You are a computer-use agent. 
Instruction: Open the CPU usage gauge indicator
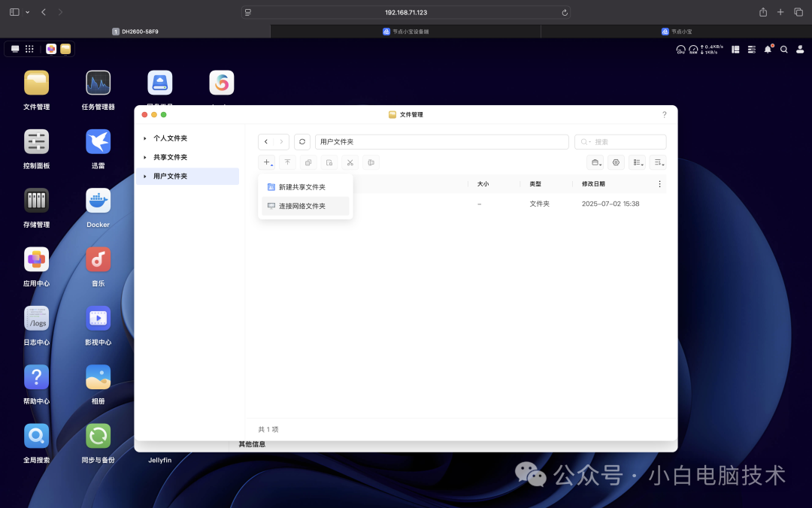(680, 50)
